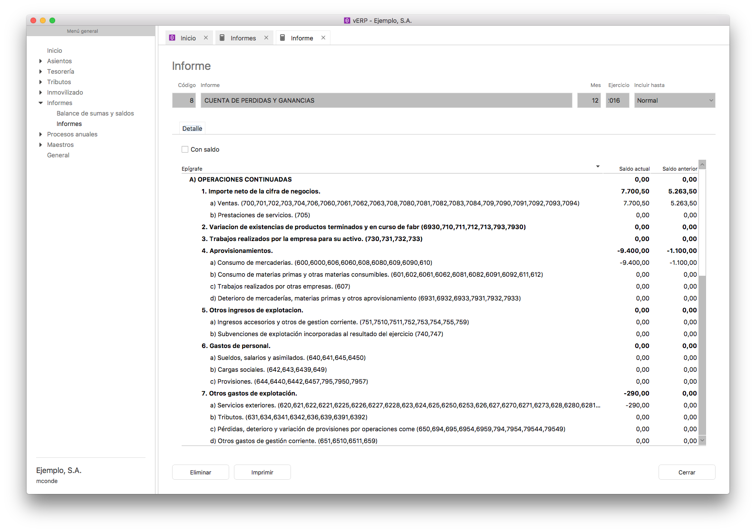The width and height of the screenshot is (756, 532).
Task: Open the Incluir hasta dropdown
Action: pyautogui.click(x=674, y=100)
